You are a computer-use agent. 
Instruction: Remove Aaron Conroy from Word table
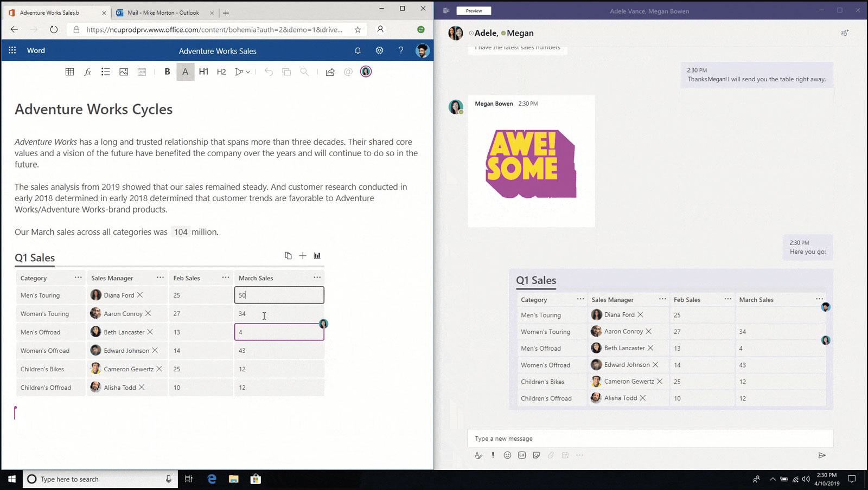point(148,313)
